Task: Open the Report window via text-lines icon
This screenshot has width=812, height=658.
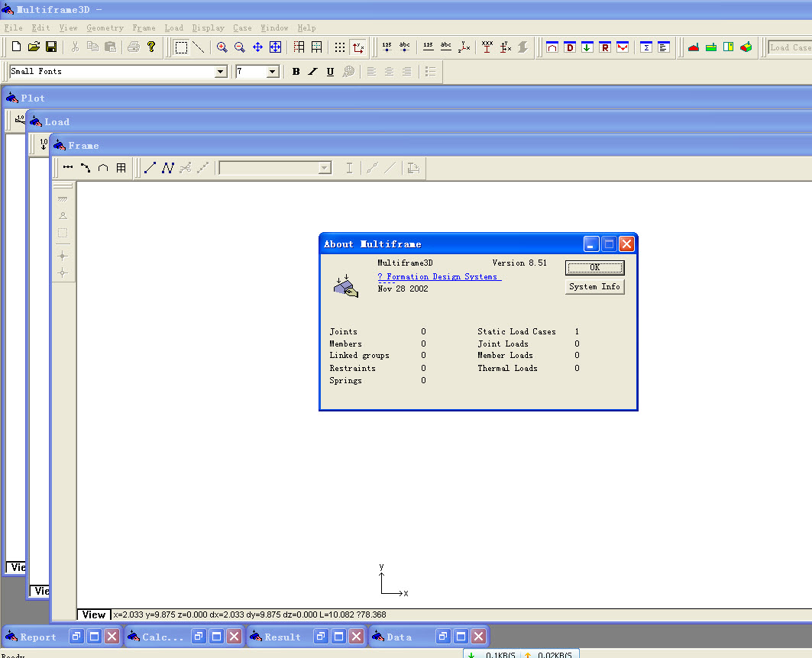Action: pos(663,47)
